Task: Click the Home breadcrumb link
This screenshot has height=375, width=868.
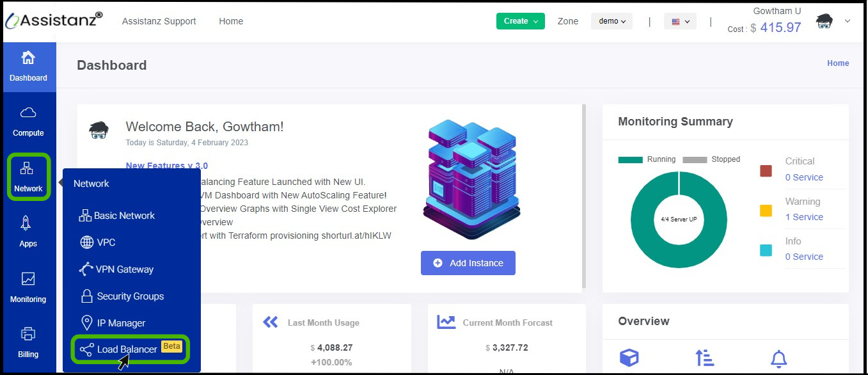Action: tap(838, 63)
